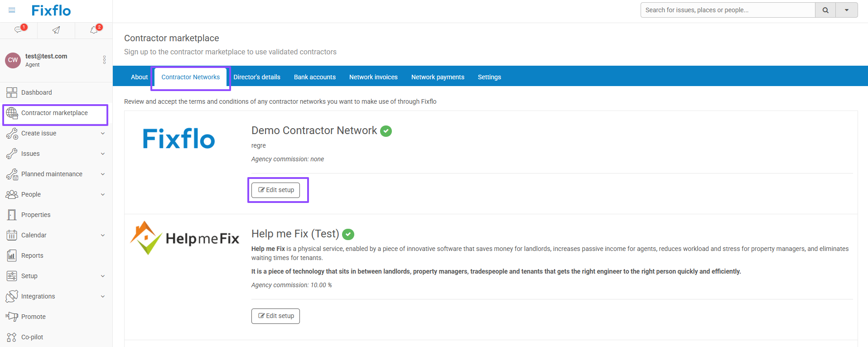The width and height of the screenshot is (868, 347).
Task: Open the paper plane sent icon
Action: point(56,30)
